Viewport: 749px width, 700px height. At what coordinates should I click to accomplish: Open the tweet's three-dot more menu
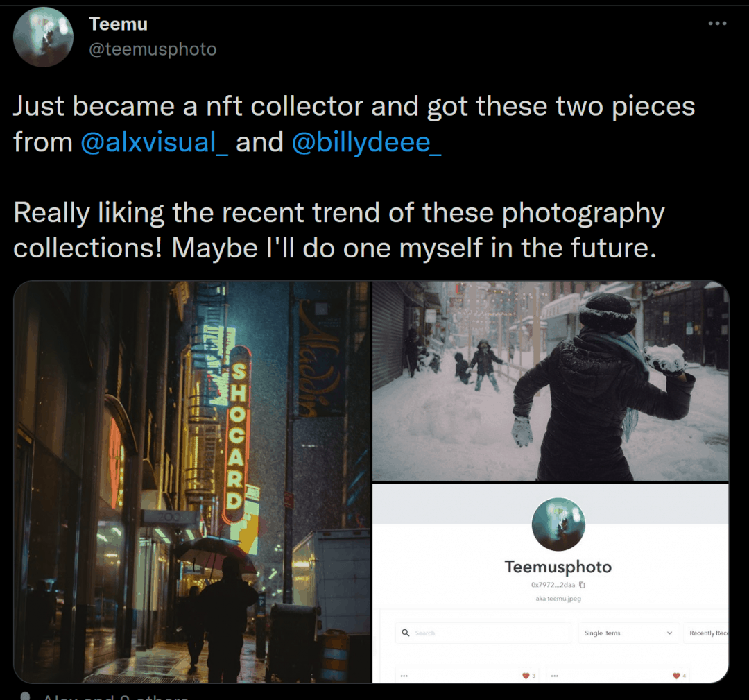(717, 24)
